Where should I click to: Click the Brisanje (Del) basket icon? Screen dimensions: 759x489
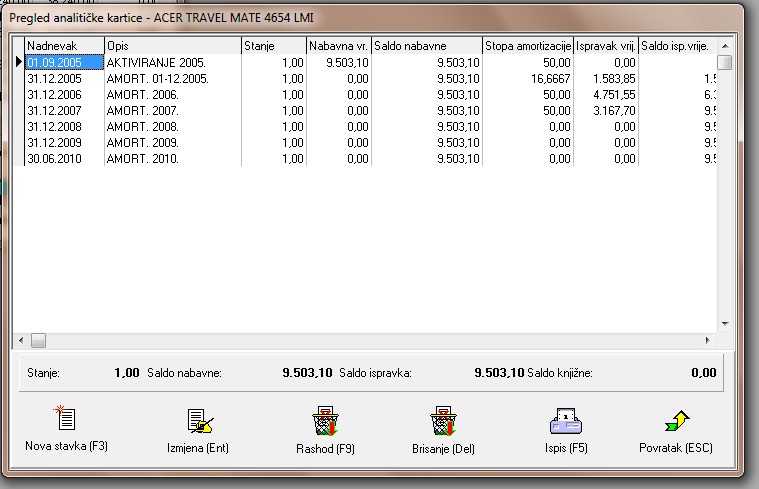[443, 421]
